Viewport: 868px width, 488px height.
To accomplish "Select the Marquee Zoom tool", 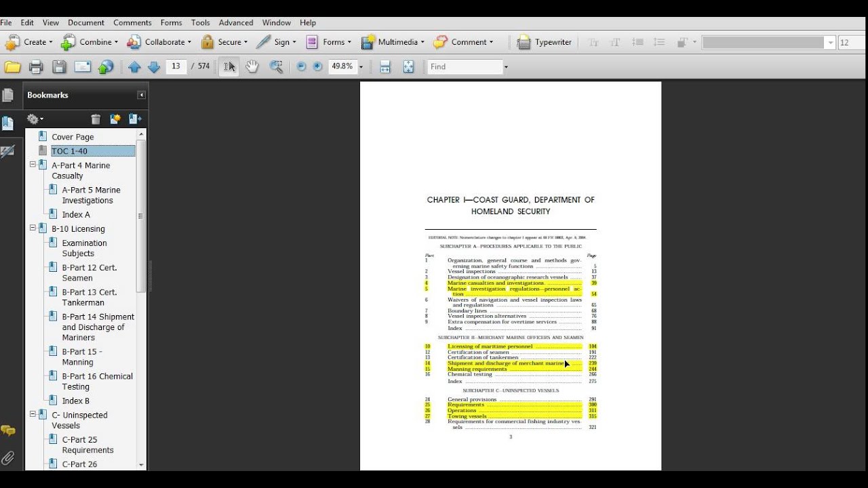I will (x=276, y=66).
